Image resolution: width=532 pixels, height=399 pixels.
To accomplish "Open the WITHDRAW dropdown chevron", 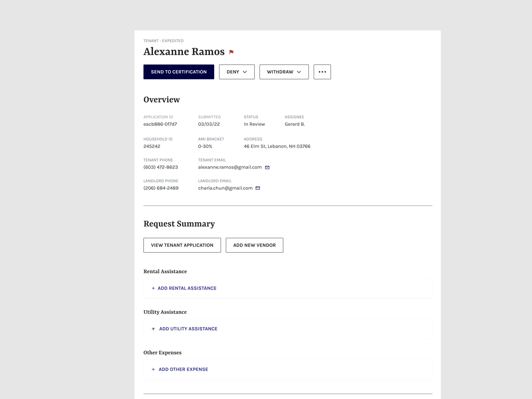I will [299, 72].
